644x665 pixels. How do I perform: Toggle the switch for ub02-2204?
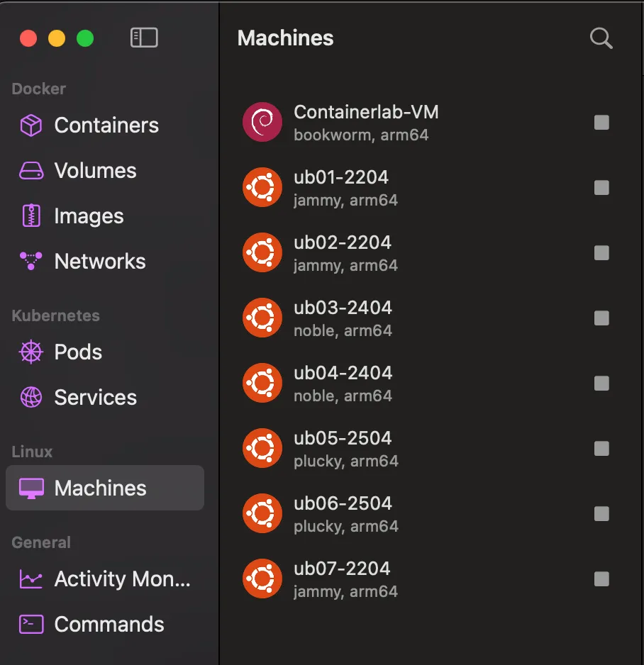tap(601, 252)
